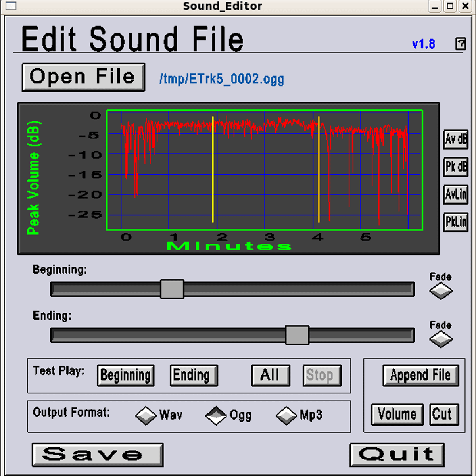Click the Append File button

coord(420,375)
